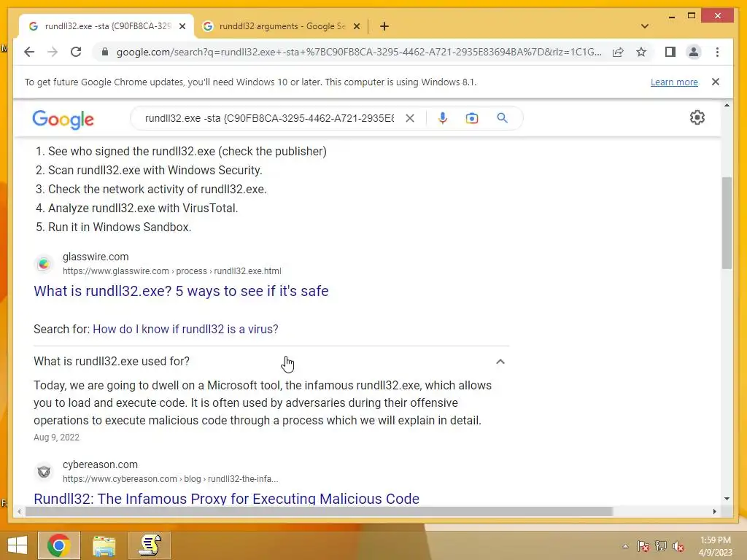This screenshot has height=560, width=747.
Task: Click the scroll up arrow
Action: pos(727,105)
